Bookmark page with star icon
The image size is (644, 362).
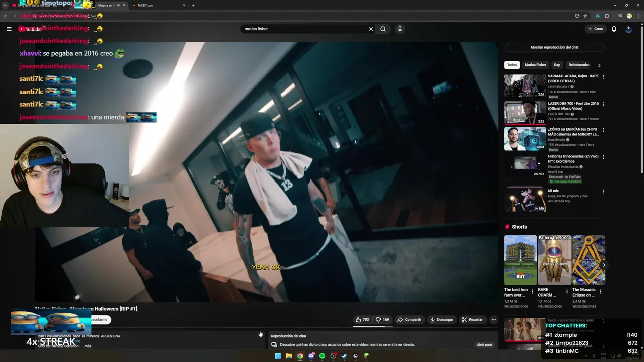coord(585,16)
